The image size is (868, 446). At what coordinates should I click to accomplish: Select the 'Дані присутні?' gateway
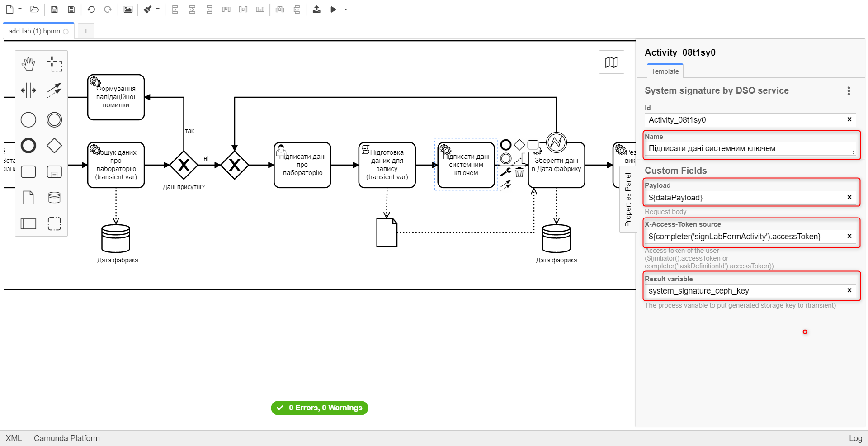coord(184,165)
